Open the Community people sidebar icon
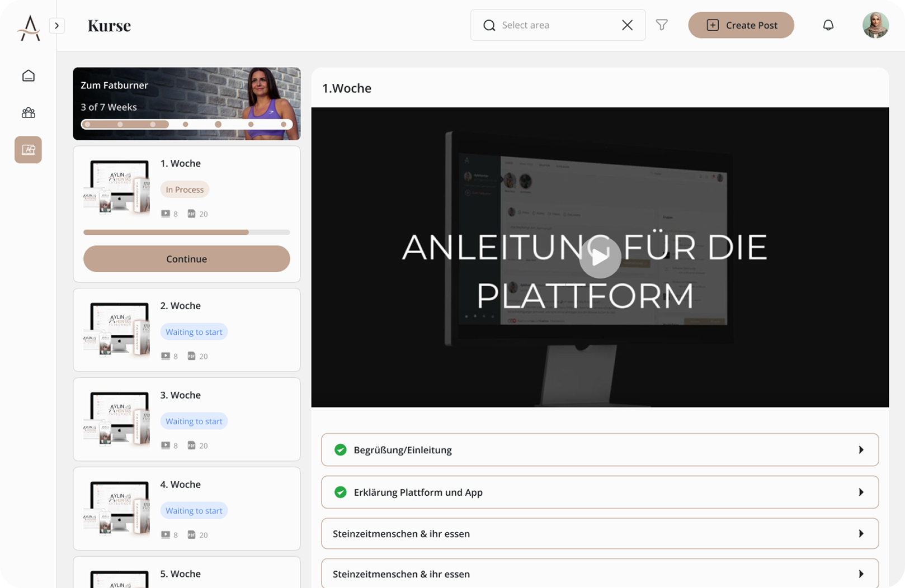Screen dimensions: 905x588 pos(29,113)
